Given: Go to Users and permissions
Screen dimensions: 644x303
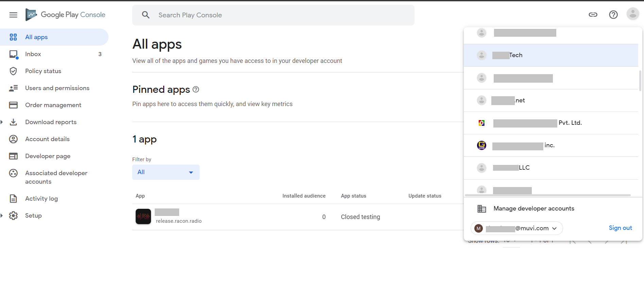Looking at the screenshot, I should [x=54, y=88].
